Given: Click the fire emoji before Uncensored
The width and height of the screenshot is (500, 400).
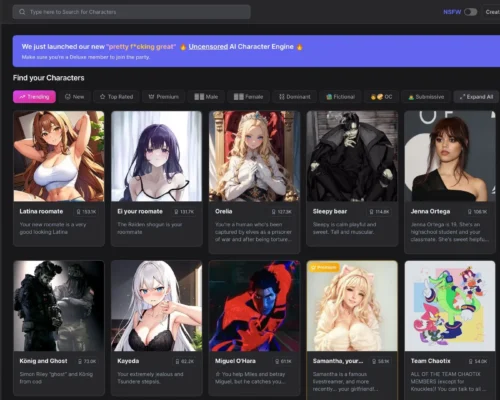Looking at the screenshot, I should 183,47.
